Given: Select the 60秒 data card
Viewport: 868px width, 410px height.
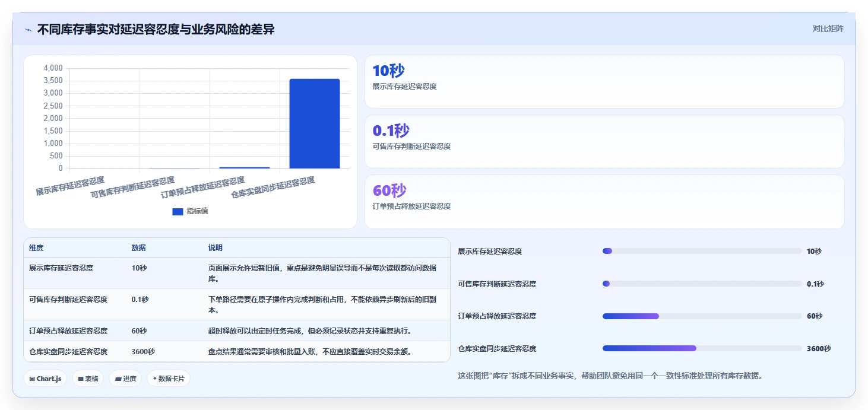Looking at the screenshot, I should [604, 201].
